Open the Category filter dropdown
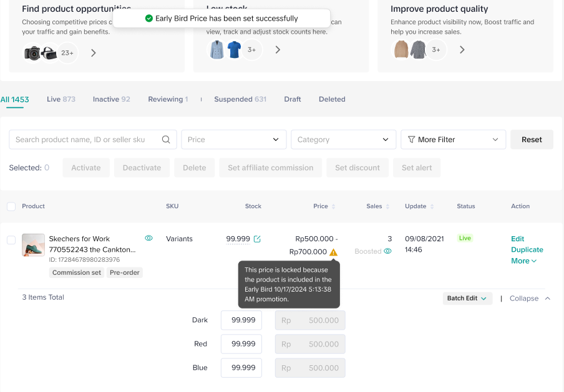Viewport: 564px width, 392px height. (x=343, y=140)
